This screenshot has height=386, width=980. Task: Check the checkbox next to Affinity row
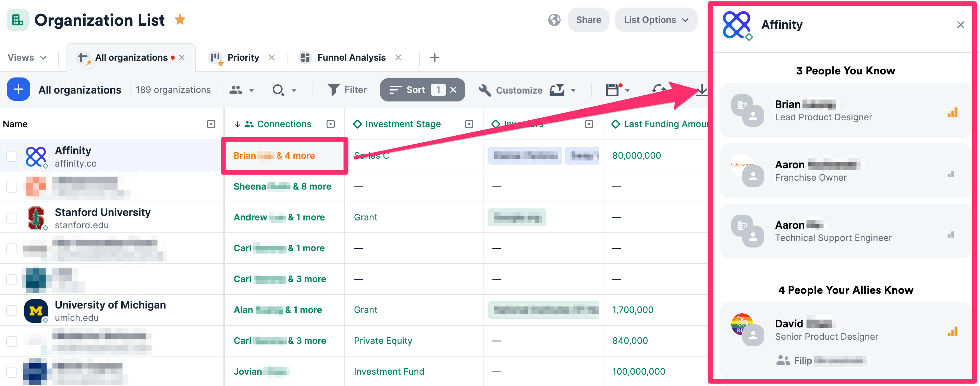pos(11,156)
